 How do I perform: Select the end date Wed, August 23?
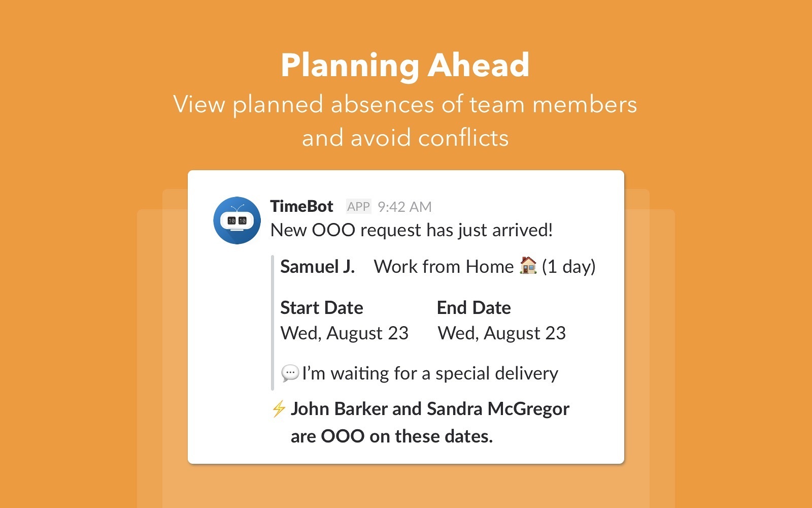pos(501,333)
